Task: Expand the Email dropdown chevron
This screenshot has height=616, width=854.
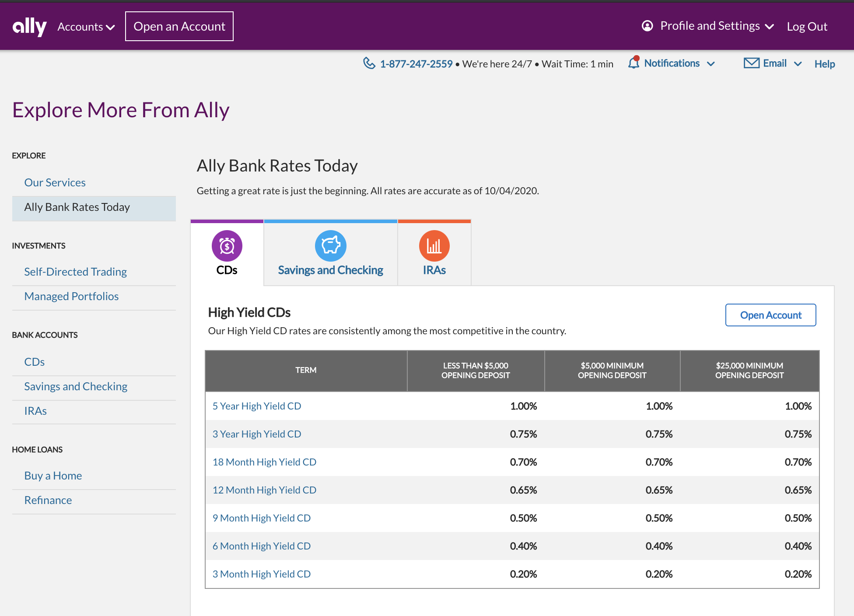Action: pyautogui.click(x=798, y=64)
